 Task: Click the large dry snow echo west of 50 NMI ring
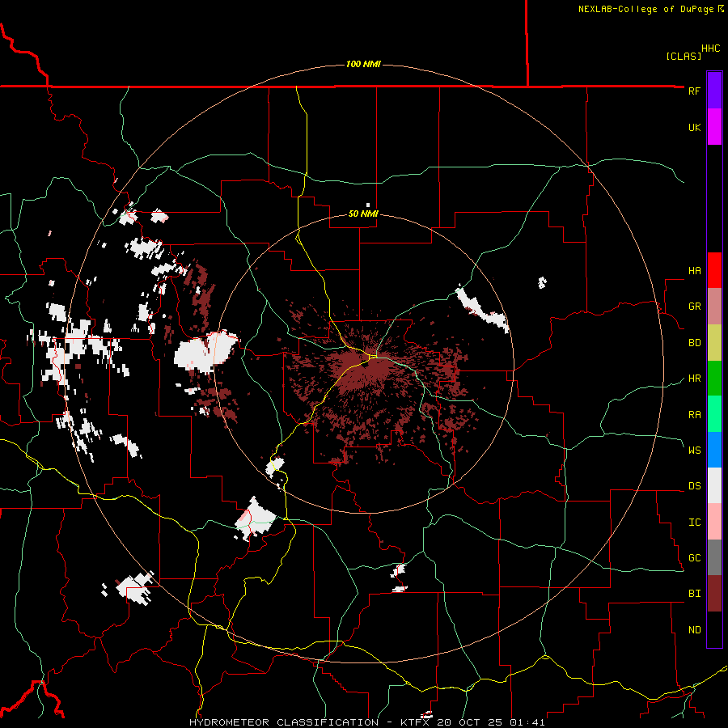click(205, 352)
